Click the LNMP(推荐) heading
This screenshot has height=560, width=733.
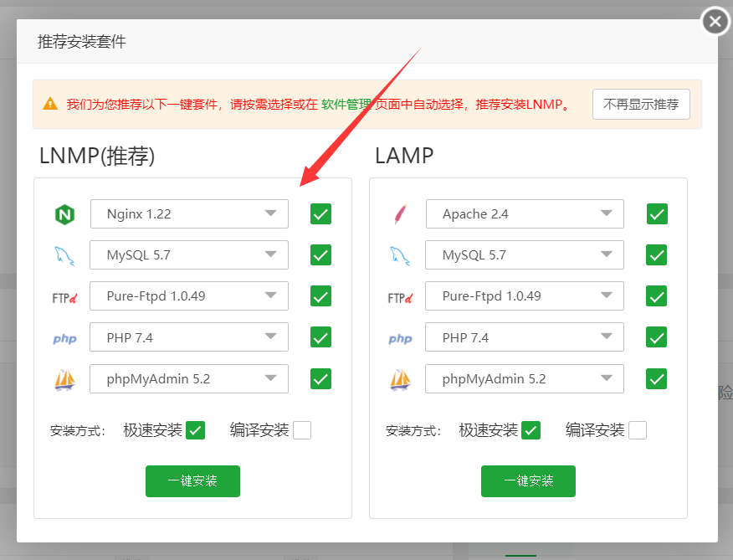(97, 156)
